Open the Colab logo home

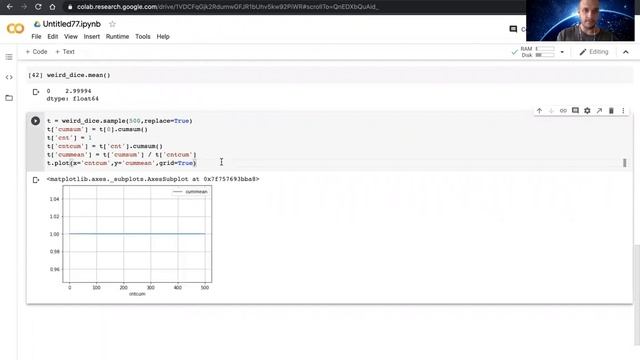[16, 29]
